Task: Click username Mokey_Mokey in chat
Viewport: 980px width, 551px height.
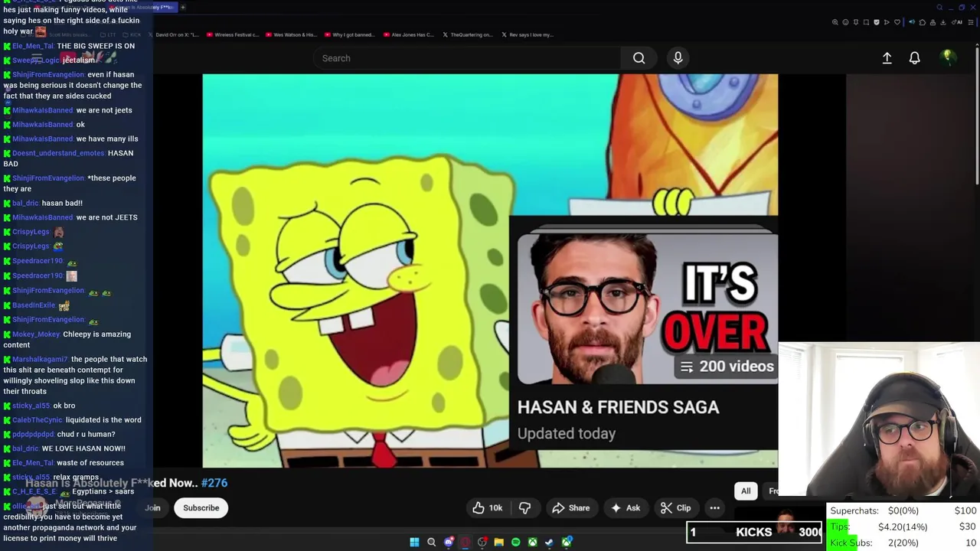Action: click(x=36, y=334)
